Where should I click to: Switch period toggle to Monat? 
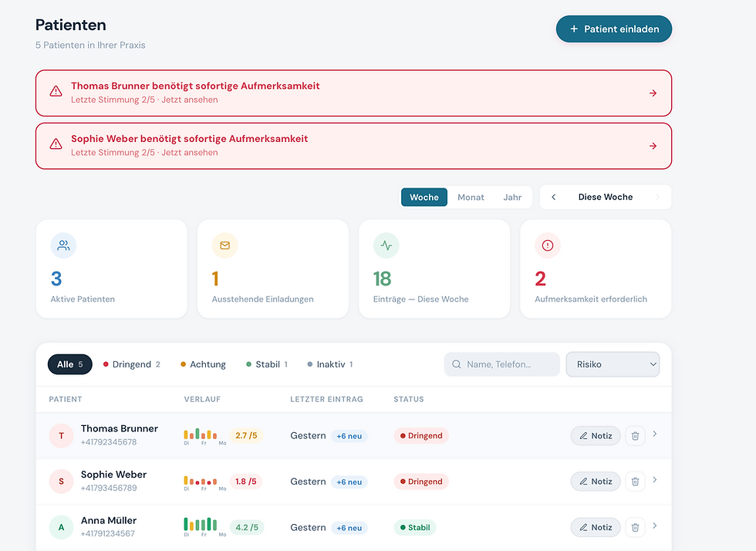[471, 198]
